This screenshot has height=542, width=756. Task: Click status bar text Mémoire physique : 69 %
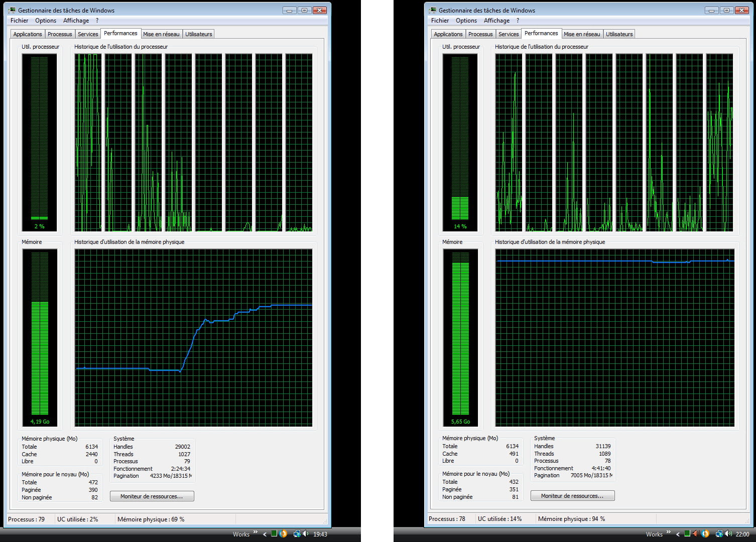coord(151,519)
